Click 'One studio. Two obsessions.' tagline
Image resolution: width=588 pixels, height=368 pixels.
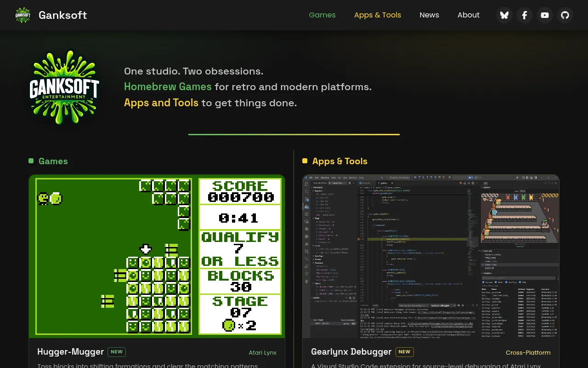point(193,71)
